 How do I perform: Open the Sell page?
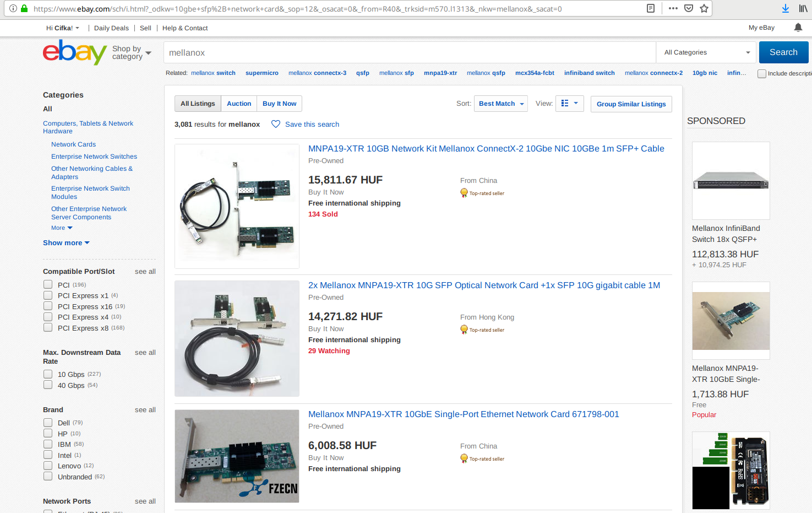coord(145,28)
